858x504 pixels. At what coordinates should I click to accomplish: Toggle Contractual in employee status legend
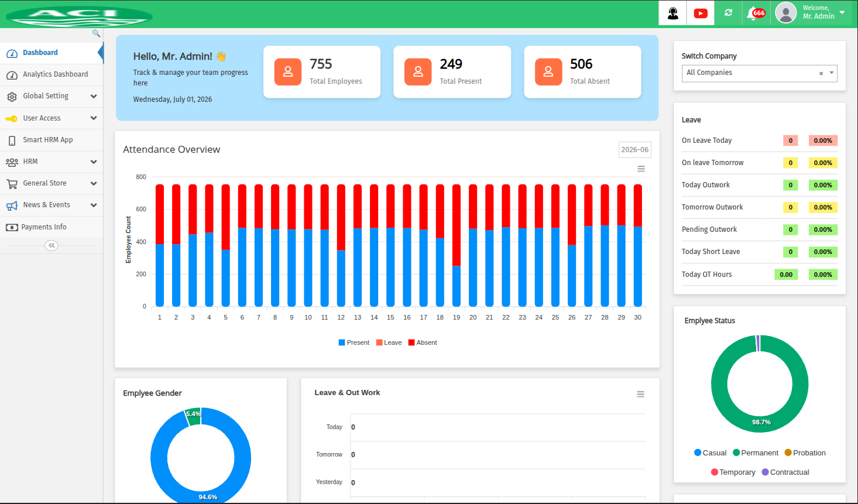[785, 472]
